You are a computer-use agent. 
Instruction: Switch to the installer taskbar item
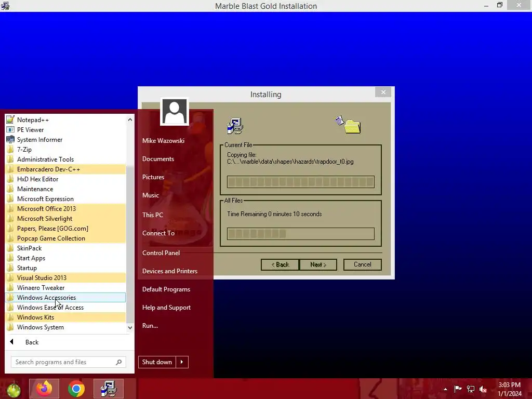[x=109, y=389]
